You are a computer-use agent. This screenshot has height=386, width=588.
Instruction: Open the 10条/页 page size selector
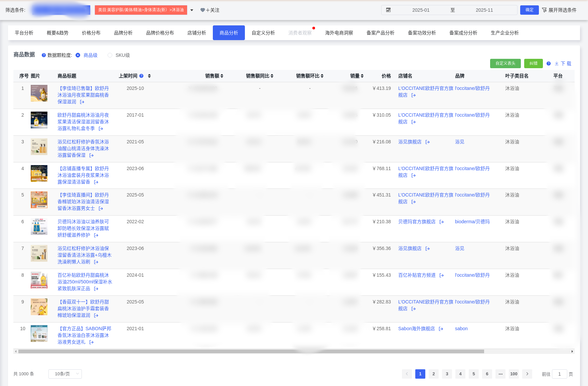click(65, 374)
